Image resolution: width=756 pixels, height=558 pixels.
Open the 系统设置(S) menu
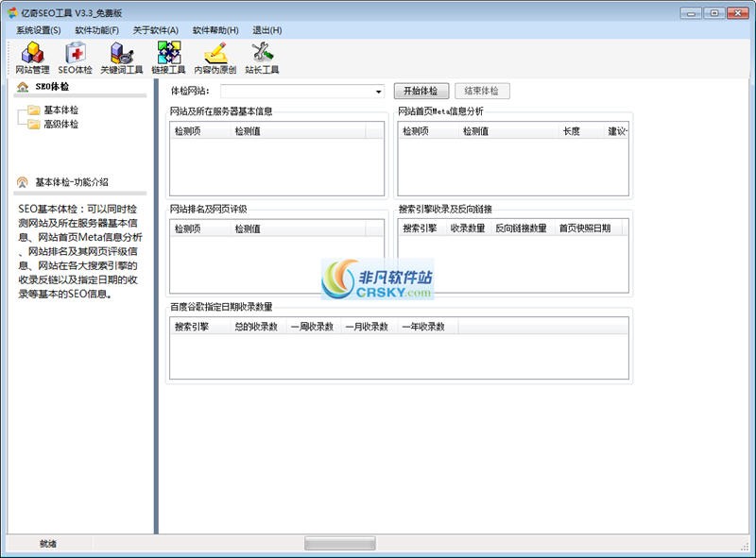39,30
